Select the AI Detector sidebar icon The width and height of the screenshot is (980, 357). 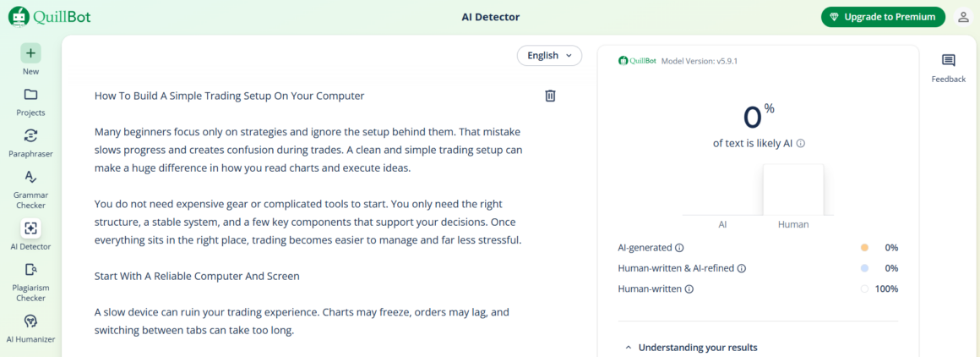click(30, 228)
